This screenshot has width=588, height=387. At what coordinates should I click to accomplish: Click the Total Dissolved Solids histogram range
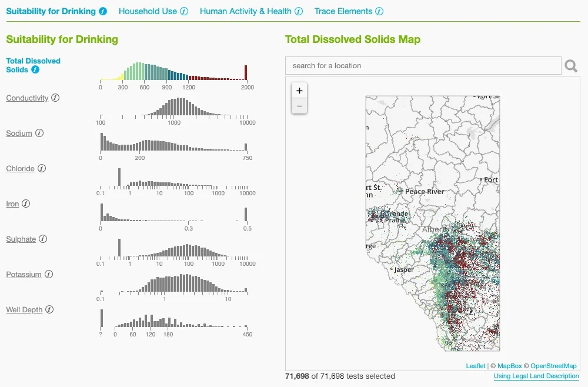click(173, 71)
